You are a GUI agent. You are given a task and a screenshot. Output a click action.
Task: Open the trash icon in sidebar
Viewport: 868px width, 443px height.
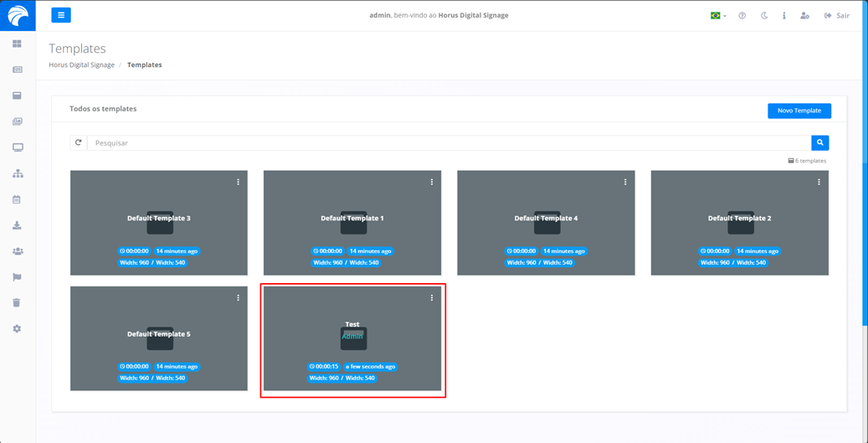(x=17, y=303)
